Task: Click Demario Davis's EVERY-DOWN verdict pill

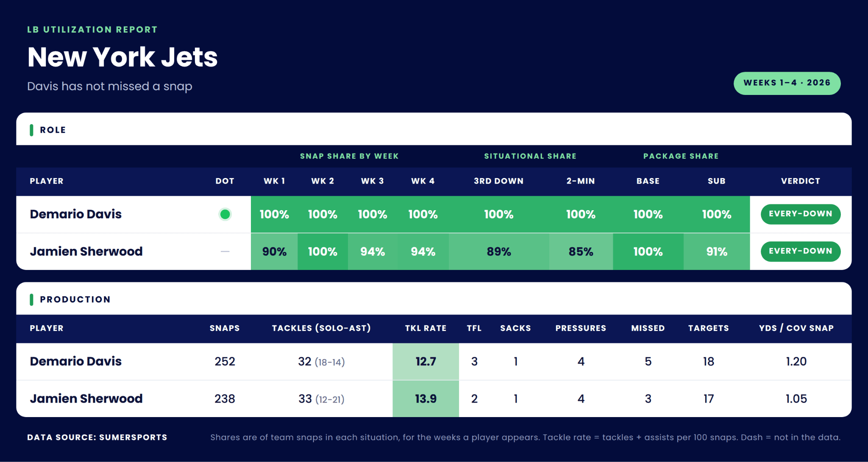Action: tap(801, 214)
